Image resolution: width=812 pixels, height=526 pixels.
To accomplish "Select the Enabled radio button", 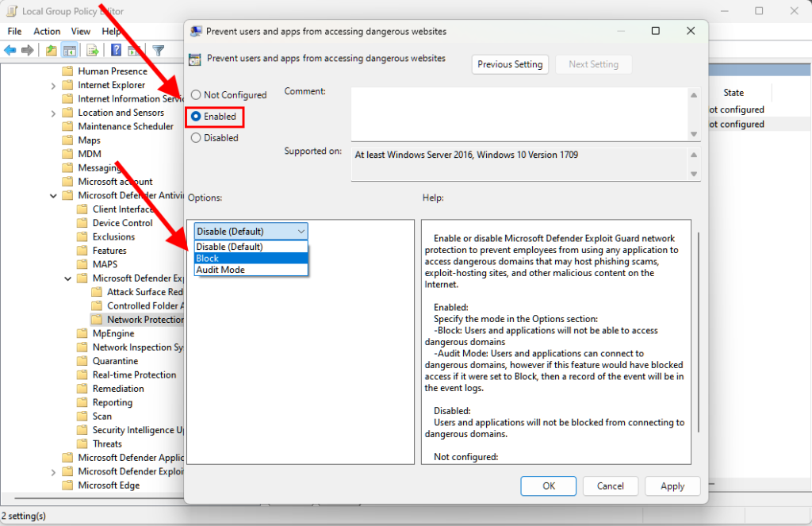I will coord(196,117).
